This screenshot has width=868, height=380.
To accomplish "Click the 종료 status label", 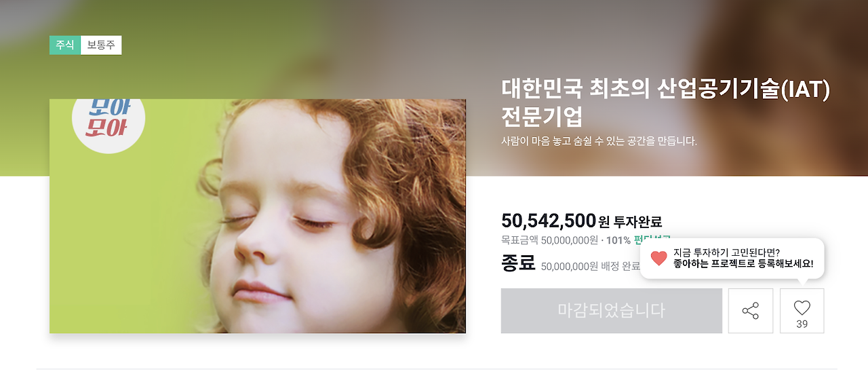I will point(518,262).
